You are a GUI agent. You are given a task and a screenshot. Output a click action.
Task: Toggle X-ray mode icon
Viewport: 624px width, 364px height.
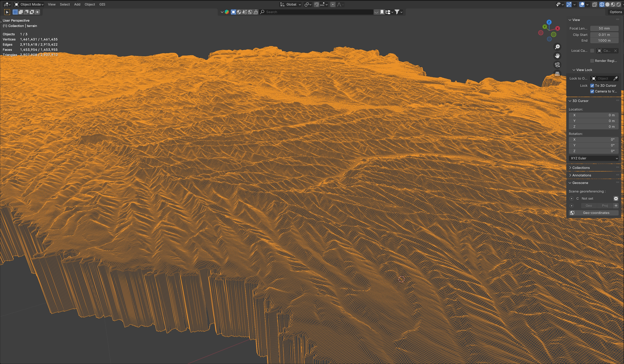coord(594,4)
